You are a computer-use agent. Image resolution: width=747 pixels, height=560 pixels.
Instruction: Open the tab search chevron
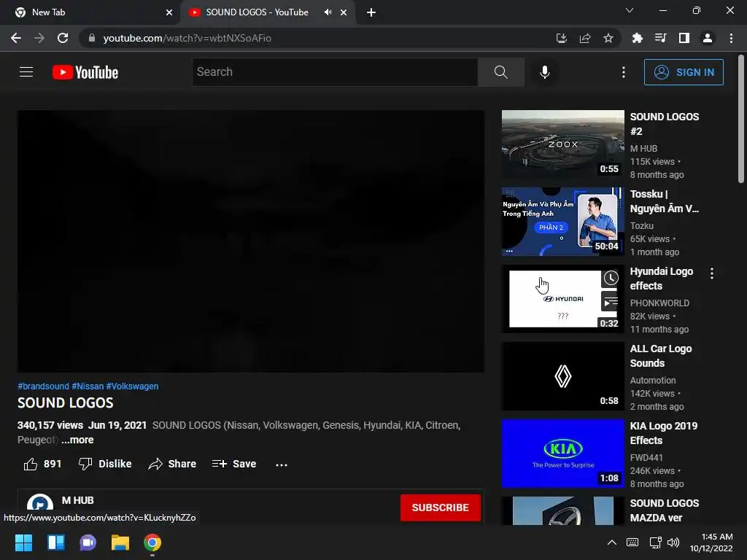coord(630,10)
